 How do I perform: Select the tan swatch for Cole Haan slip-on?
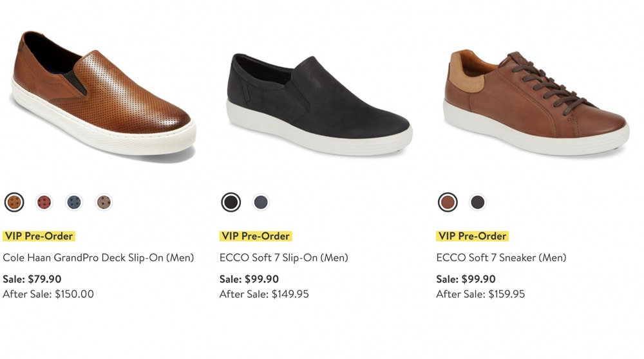click(x=104, y=202)
